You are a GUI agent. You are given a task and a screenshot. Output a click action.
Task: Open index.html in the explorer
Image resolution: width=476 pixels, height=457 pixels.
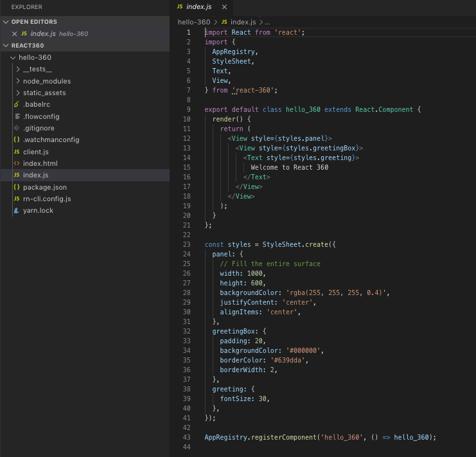click(x=40, y=163)
